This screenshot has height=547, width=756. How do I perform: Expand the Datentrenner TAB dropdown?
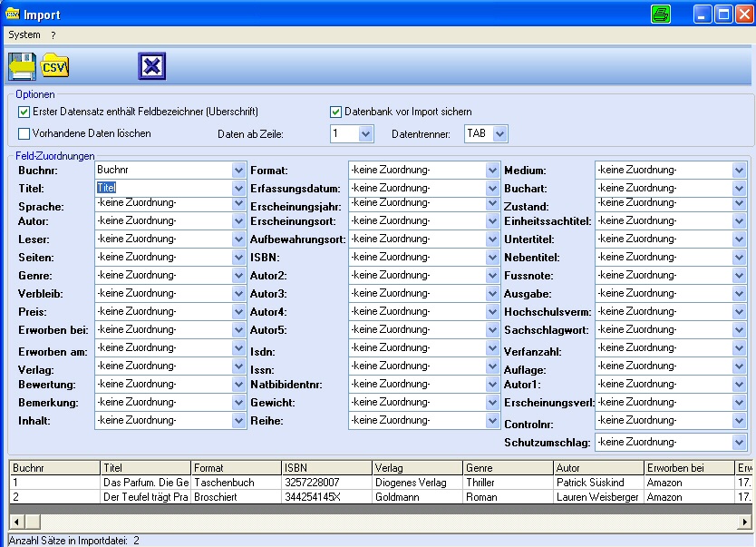(499, 134)
